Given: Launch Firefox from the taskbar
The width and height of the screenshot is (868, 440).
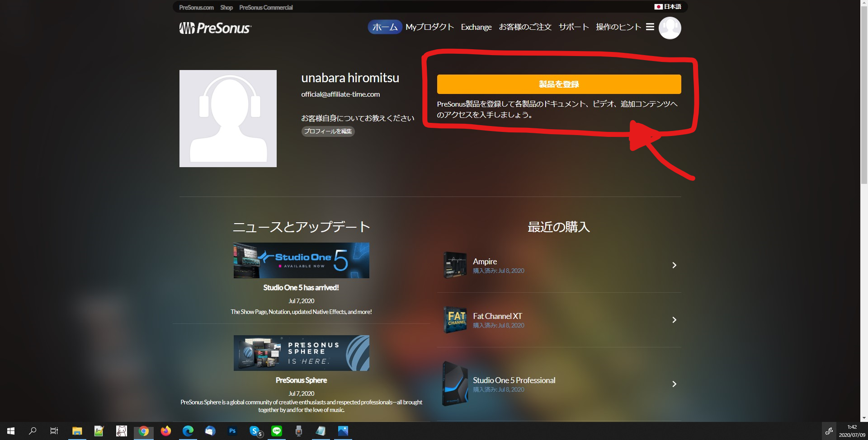Looking at the screenshot, I should 166,431.
